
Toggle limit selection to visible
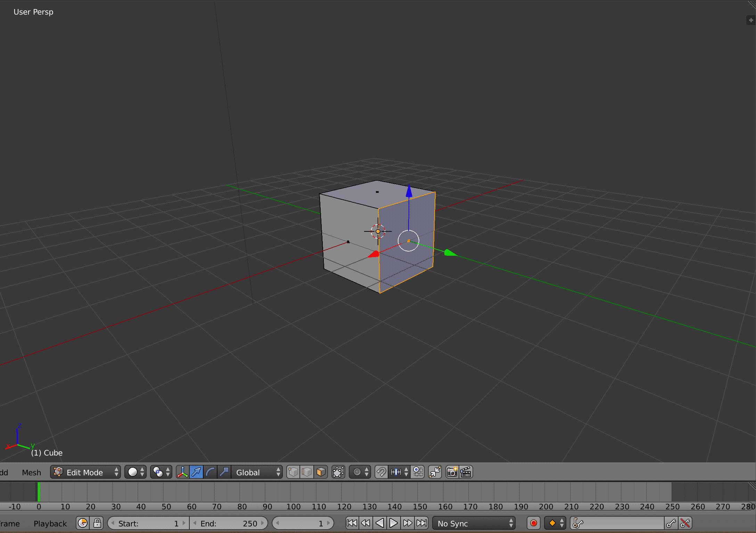[338, 472]
